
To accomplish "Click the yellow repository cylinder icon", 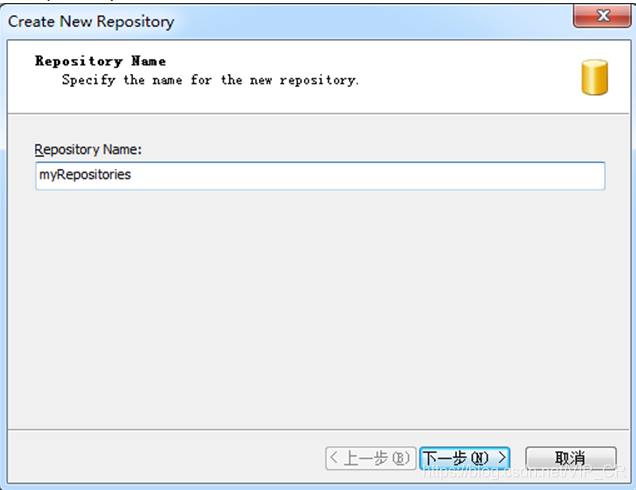I will click(x=594, y=77).
